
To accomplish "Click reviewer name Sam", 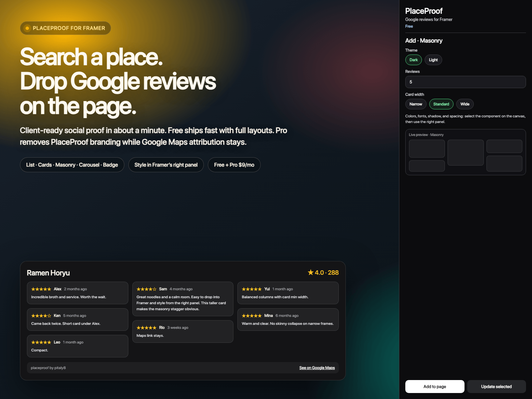I will click(163, 289).
